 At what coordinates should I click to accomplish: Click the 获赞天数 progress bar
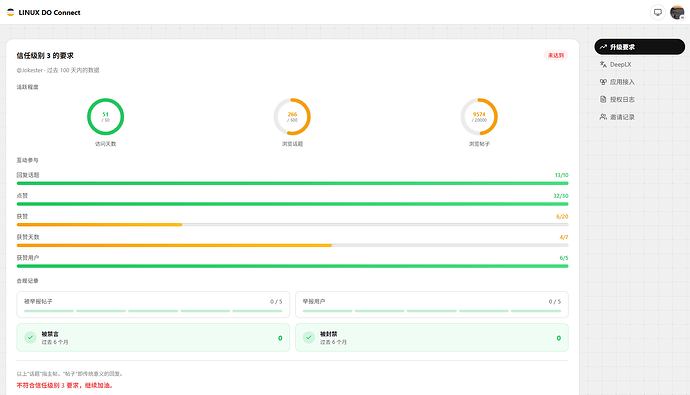pos(293,245)
